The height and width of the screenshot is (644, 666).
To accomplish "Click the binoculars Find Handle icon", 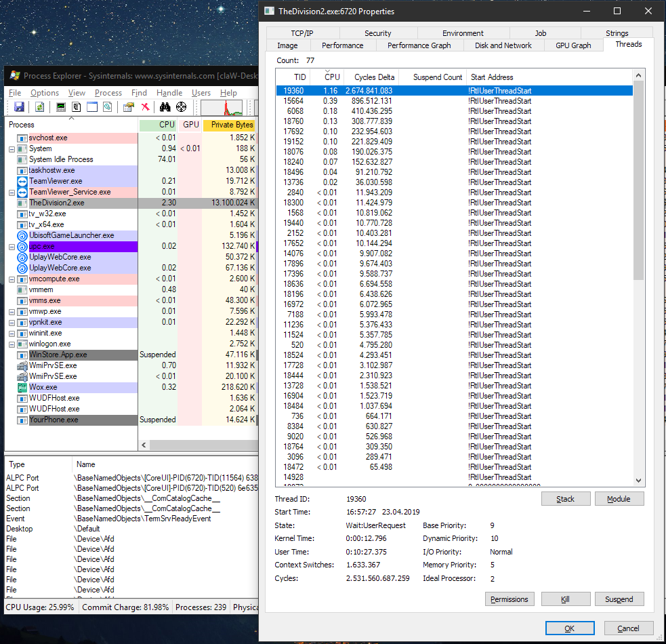I will tap(165, 107).
